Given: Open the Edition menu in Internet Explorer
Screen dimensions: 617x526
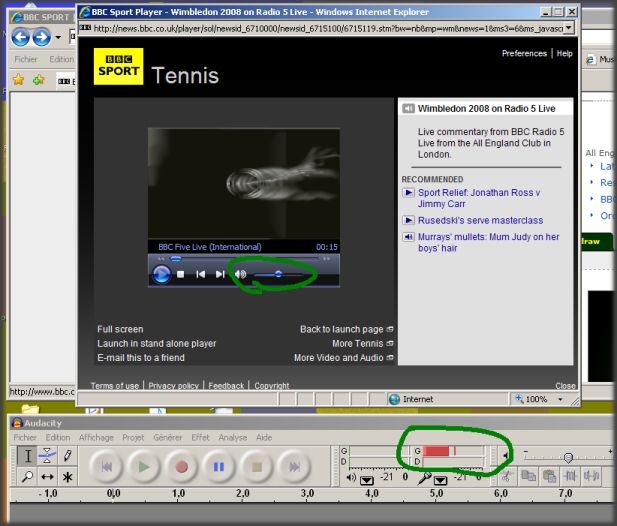Looking at the screenshot, I should point(61,59).
